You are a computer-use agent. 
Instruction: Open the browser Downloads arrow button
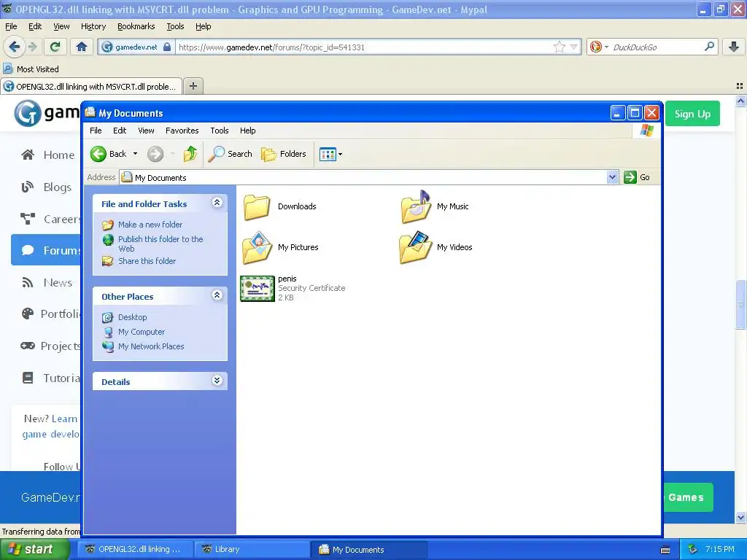pyautogui.click(x=734, y=47)
